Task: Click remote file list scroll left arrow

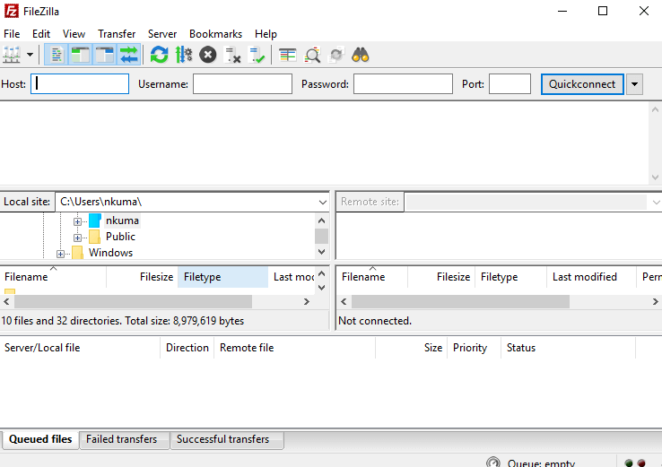Action: pos(344,301)
